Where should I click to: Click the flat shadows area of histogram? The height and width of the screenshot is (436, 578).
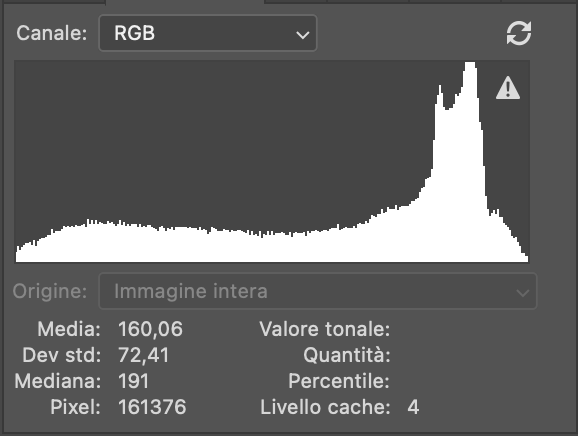click(147, 243)
